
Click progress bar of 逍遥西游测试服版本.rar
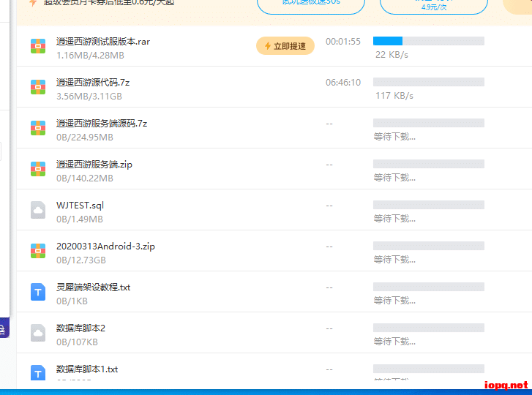[428, 41]
